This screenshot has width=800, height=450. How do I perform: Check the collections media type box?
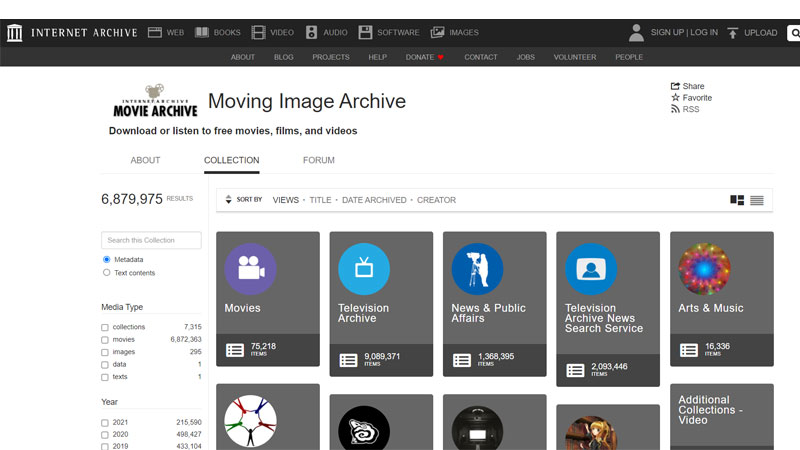click(x=105, y=328)
